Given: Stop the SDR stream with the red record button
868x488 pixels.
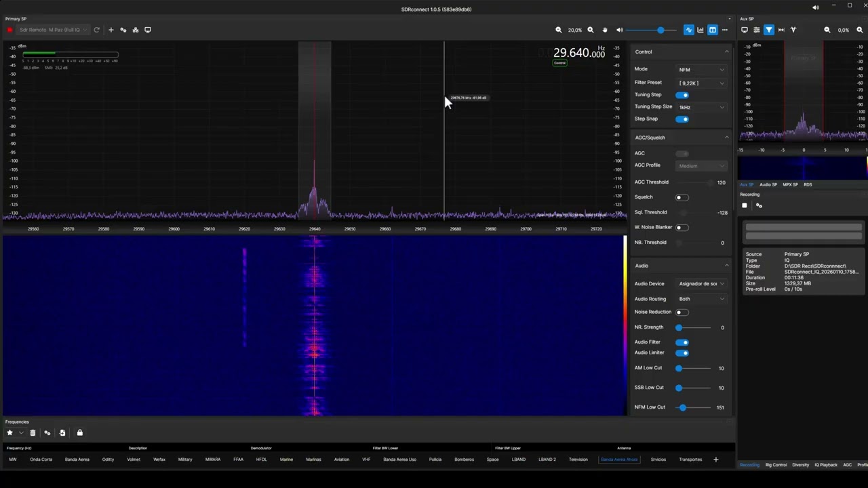Looking at the screenshot, I should [10, 30].
